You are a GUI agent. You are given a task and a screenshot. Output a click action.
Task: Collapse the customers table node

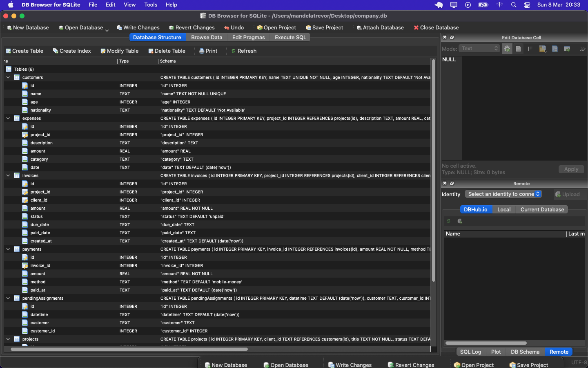[x=8, y=77]
